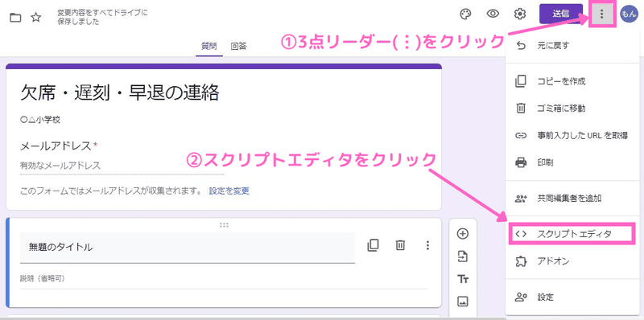Screen dimensions: 644x320
Task: Select 設定 at the menu bottom
Action: coord(572,297)
